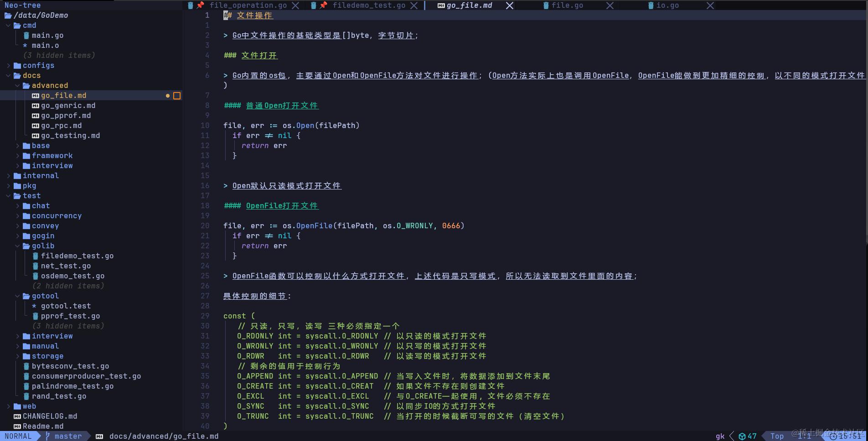Close the go_file.md tab
This screenshot has width=868, height=441.
pyautogui.click(x=510, y=5)
